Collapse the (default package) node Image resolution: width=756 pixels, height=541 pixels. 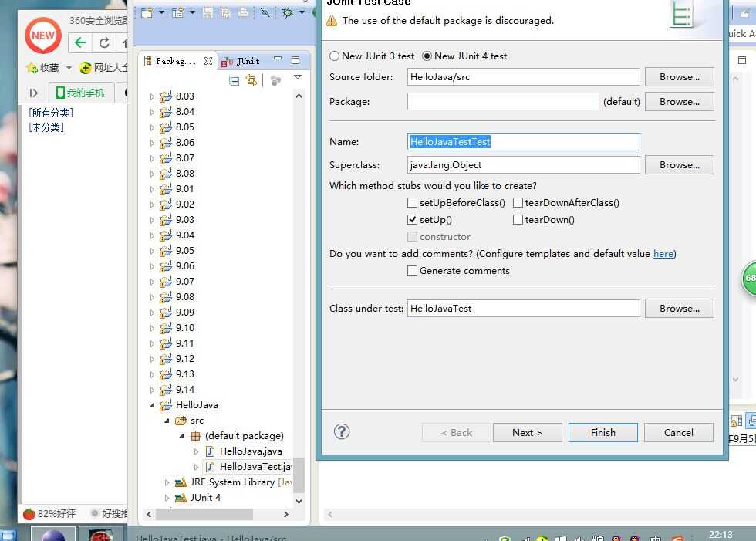tap(182, 436)
